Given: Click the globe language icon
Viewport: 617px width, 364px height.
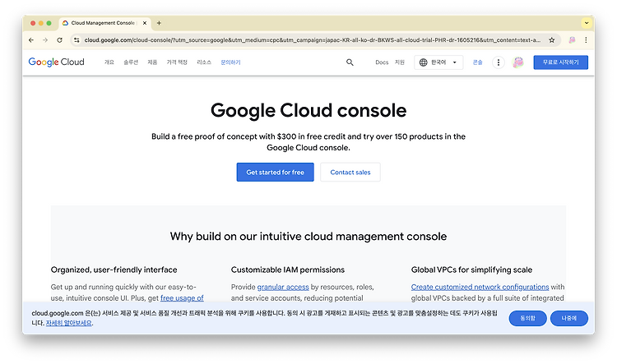Looking at the screenshot, I should [423, 62].
